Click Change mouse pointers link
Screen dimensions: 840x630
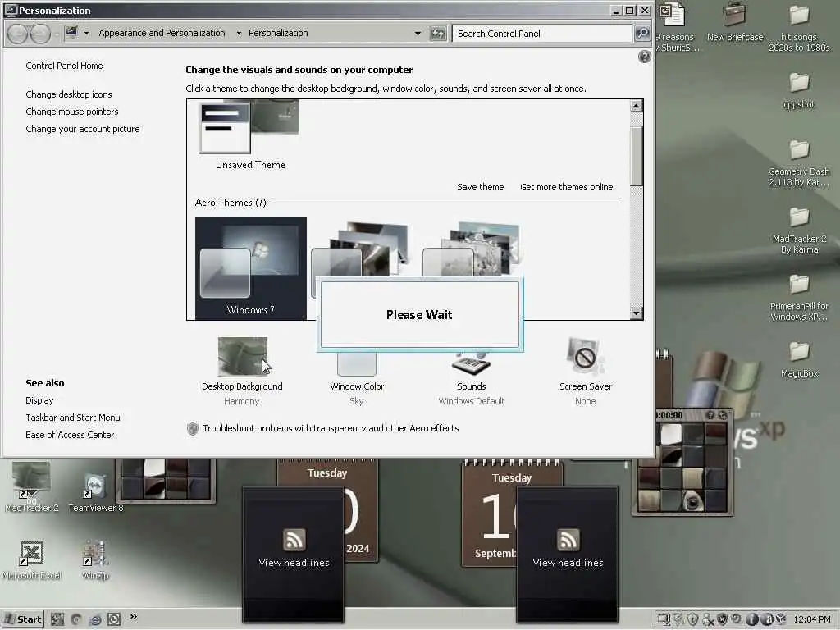pos(72,112)
